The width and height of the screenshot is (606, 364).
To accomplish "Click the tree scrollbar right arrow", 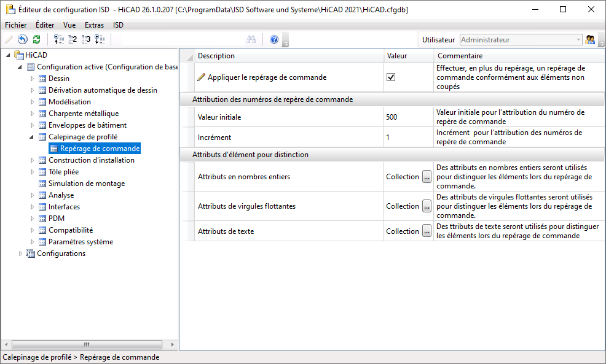I will (172, 344).
